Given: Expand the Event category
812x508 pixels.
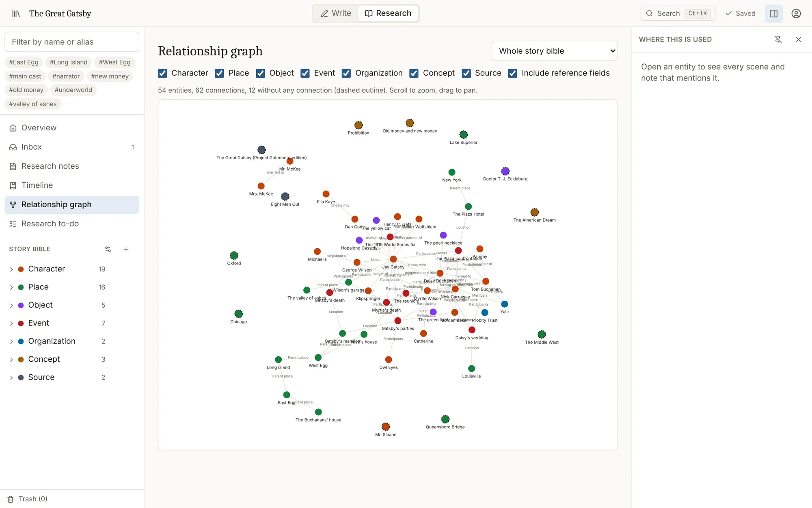Looking at the screenshot, I should coord(11,323).
